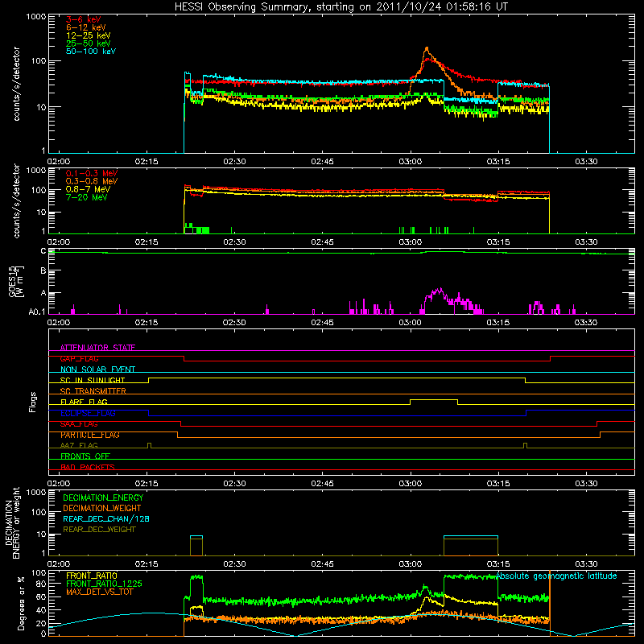This screenshot has width=644, height=644.
Task: Click the 03:00 tick label under top plot
Action: [411, 162]
